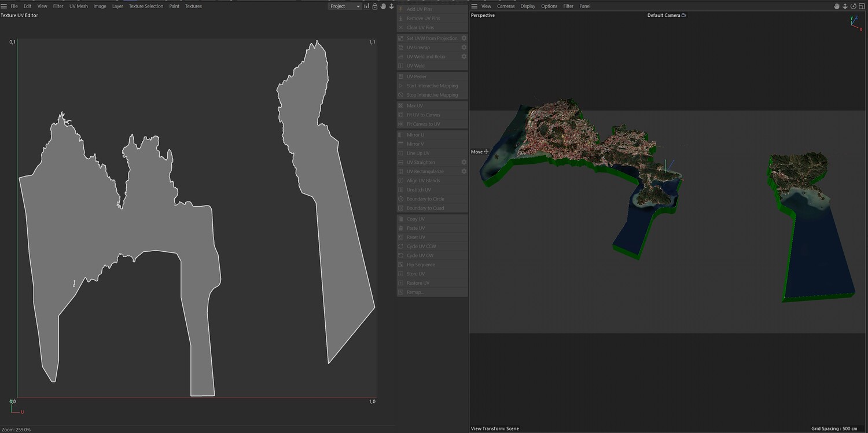868x433 pixels.
Task: Click the UV editor zoom arrows icon
Action: (x=391, y=6)
